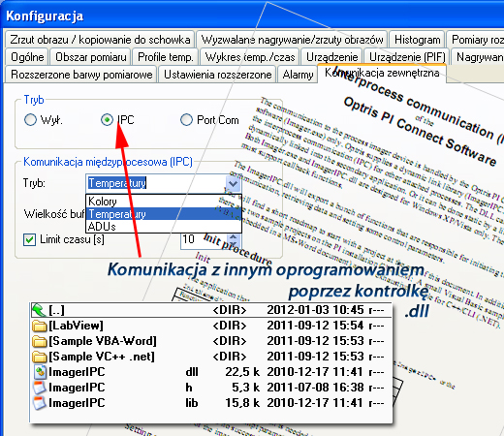Click the date 2011-07-08 16:38
The width and height of the screenshot is (504, 436).
point(315,388)
